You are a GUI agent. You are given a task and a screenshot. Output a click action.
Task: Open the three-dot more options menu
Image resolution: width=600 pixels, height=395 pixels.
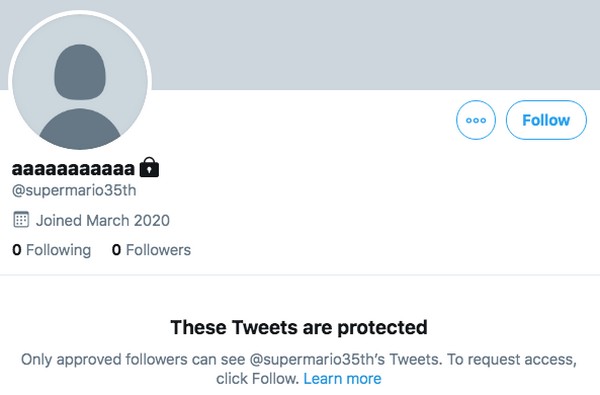tap(476, 120)
